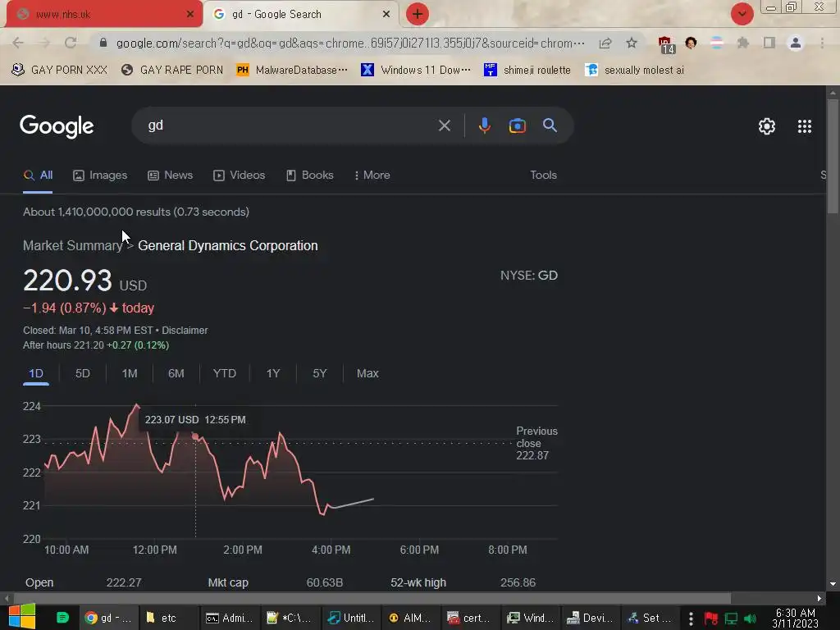Open the Extensions puzzle piece menu
The height and width of the screenshot is (630, 840).
pos(742,43)
